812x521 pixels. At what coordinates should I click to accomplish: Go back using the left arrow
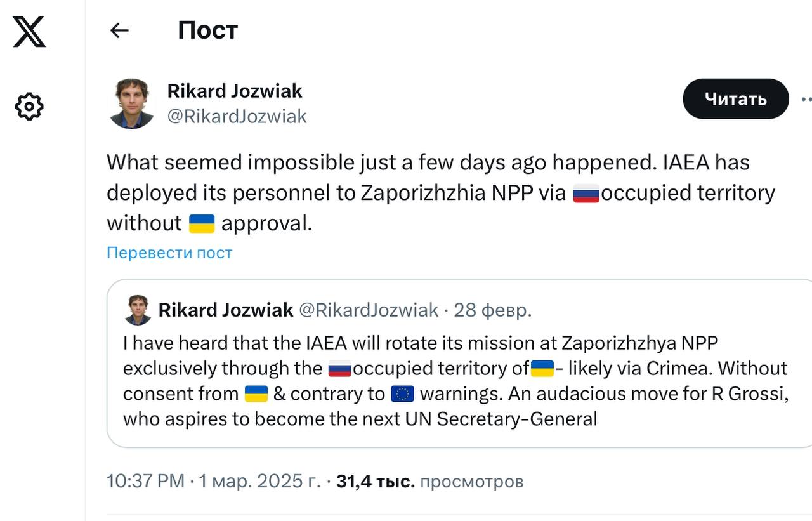pos(119,30)
